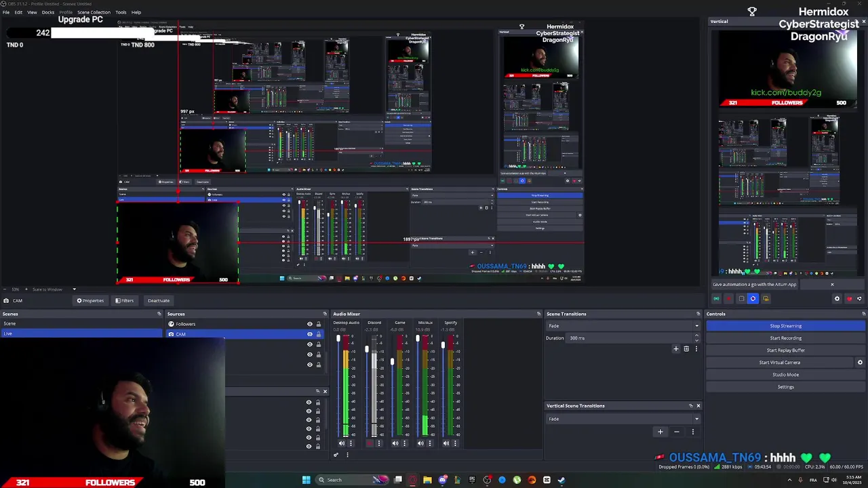868x488 pixels.
Task: Mute the Mic/Aux channel
Action: (x=420, y=443)
